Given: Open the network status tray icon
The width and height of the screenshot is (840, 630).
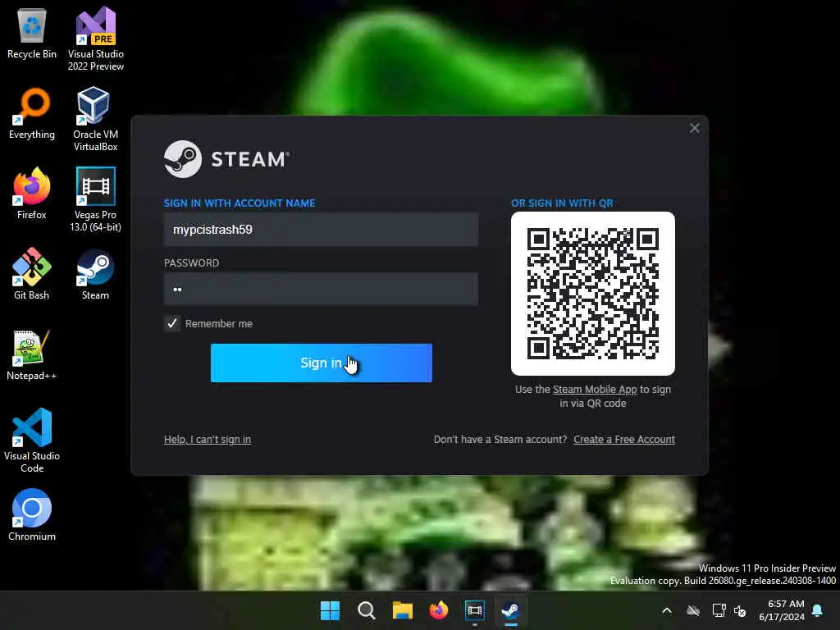Looking at the screenshot, I should 719,610.
